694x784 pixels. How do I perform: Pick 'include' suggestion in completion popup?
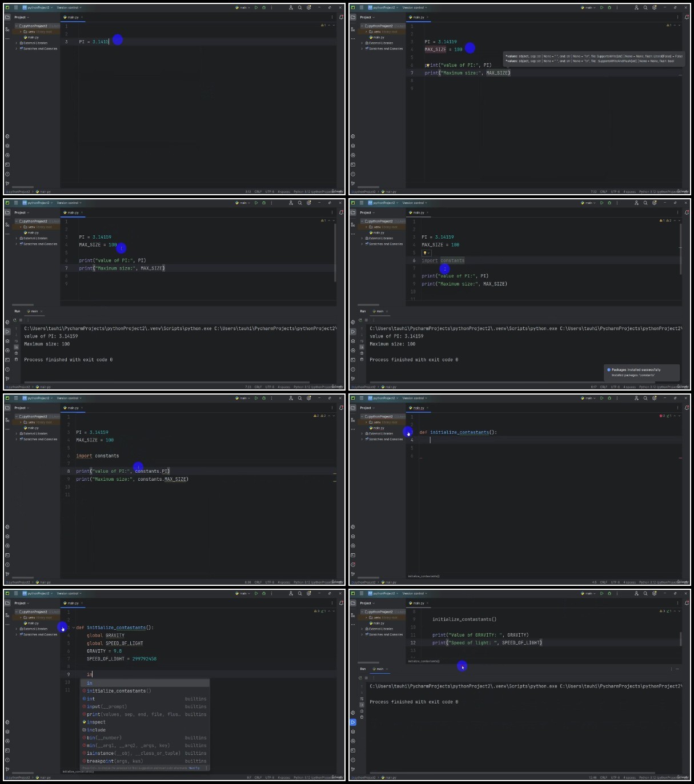145,730
